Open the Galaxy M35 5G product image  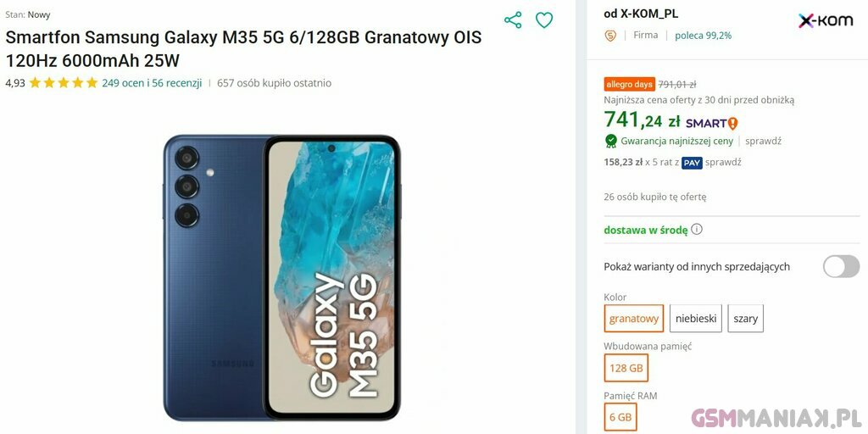(281, 277)
